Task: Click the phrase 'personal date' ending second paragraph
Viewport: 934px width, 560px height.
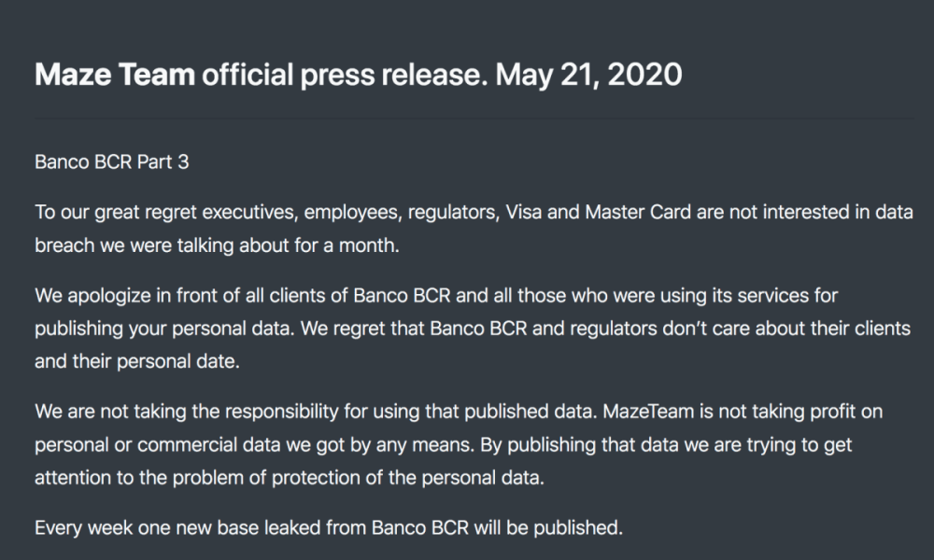Action: click(x=190, y=362)
